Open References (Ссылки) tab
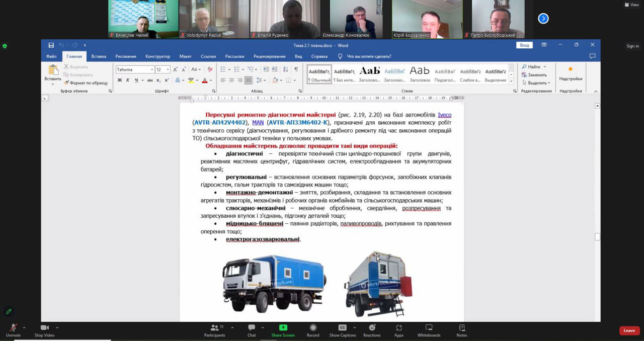This screenshot has width=644, height=341. pyautogui.click(x=208, y=56)
